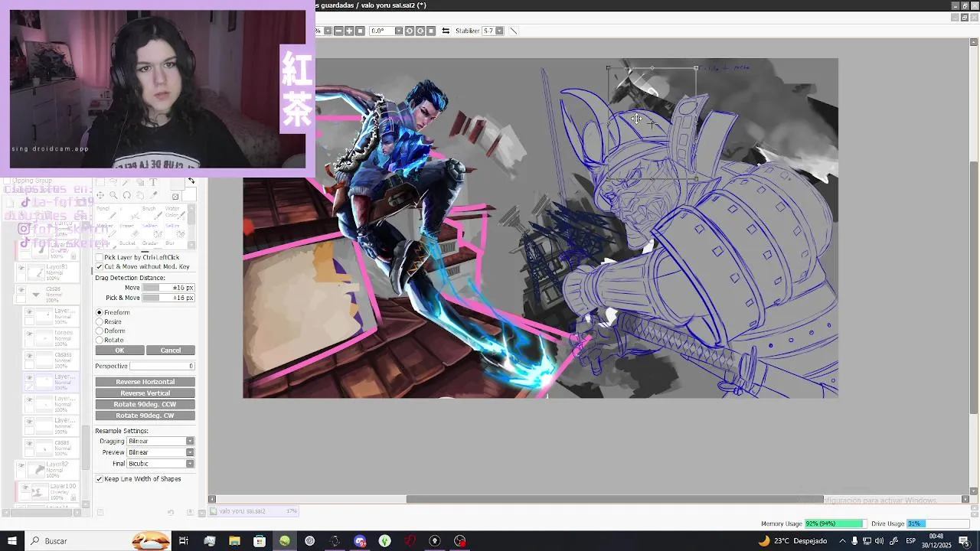This screenshot has height=551, width=980.
Task: Select the Eyedropper color picker tool
Action: tap(153, 195)
